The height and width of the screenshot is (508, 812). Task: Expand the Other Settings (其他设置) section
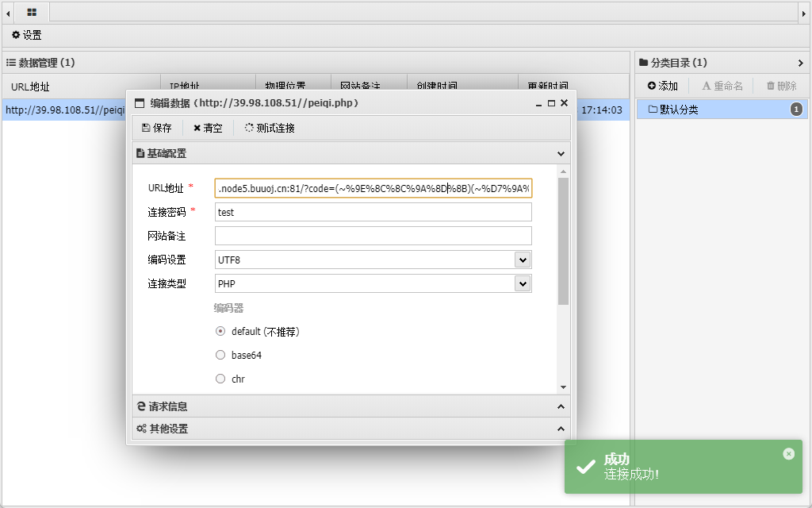pos(350,429)
